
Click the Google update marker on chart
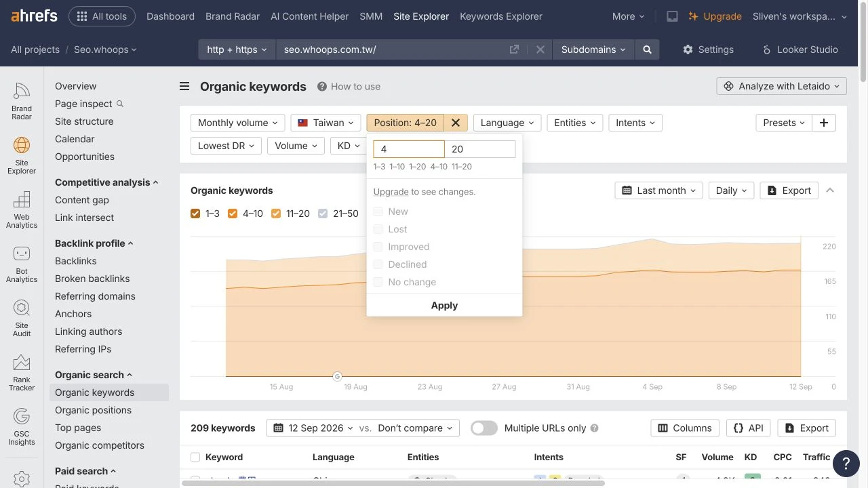(x=337, y=376)
